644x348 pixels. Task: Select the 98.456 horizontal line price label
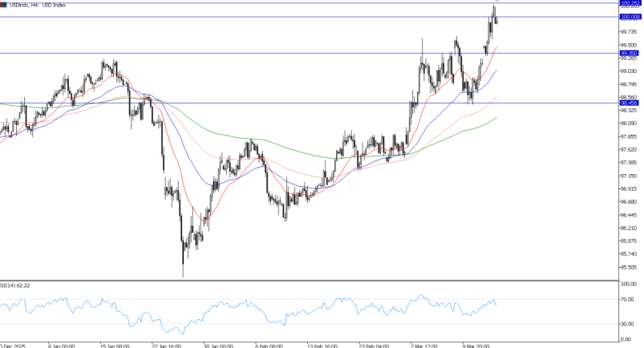[x=629, y=103]
